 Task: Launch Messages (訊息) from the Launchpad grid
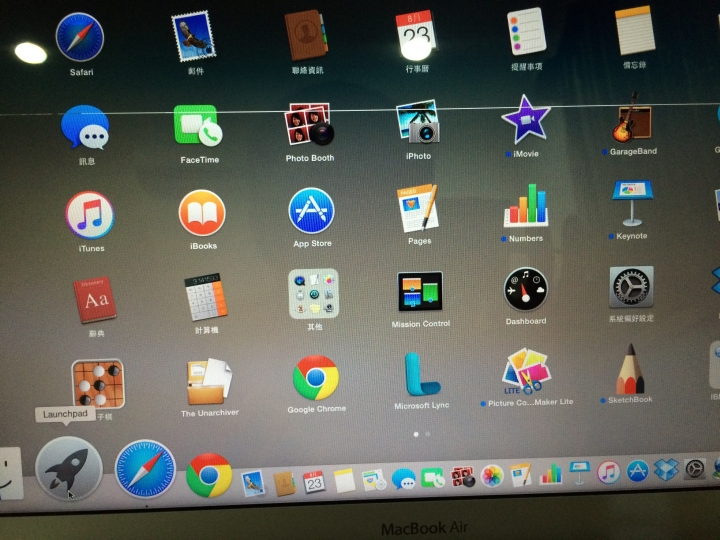coord(85,127)
